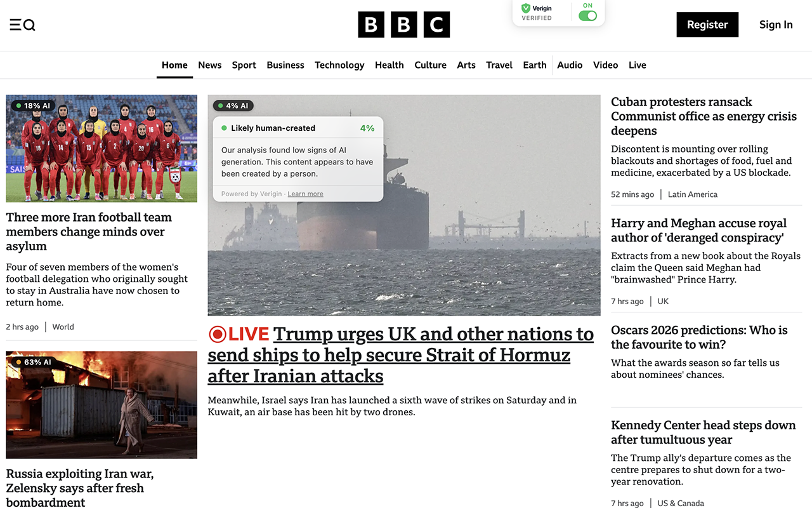The width and height of the screenshot is (812, 508).
Task: Click 'The Trump ally's departure comes' summary
Action: [x=701, y=470]
